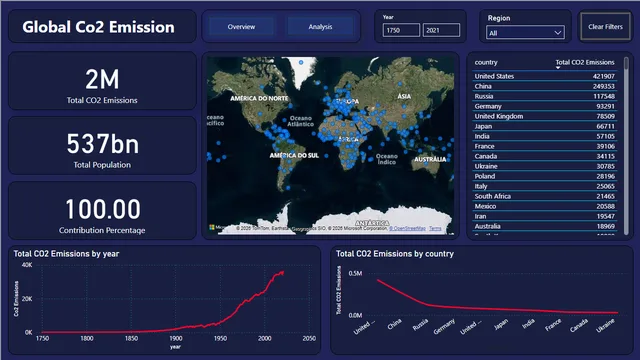Click value 249353 in the emissions table

603,86
